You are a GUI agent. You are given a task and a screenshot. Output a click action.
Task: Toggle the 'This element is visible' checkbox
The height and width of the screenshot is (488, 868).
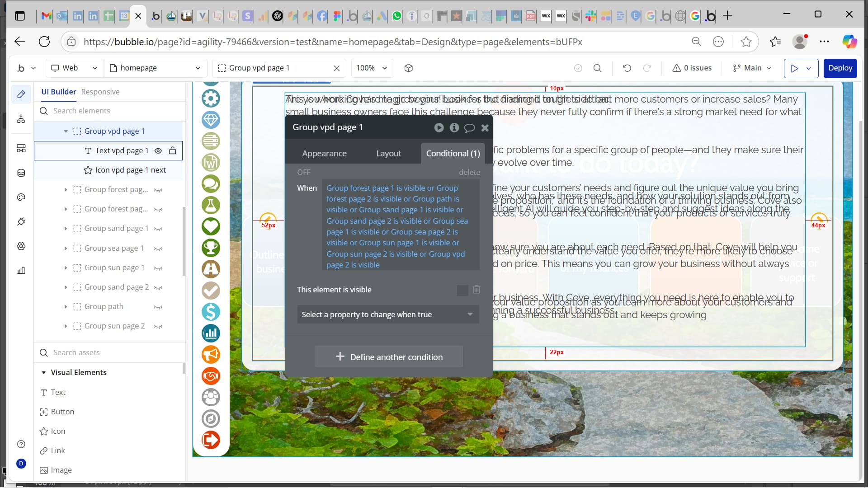tap(462, 290)
